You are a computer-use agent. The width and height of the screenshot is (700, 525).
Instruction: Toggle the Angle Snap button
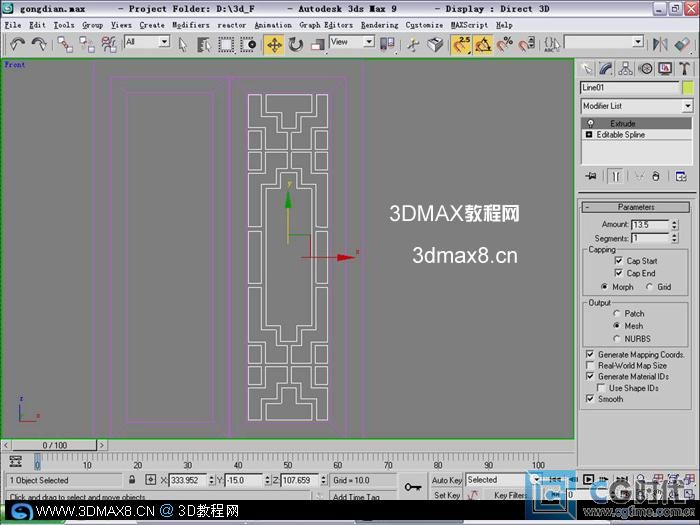pos(483,45)
